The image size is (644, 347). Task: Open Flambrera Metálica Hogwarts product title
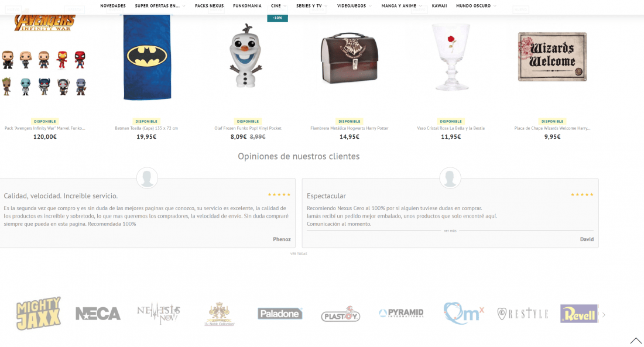pos(350,128)
